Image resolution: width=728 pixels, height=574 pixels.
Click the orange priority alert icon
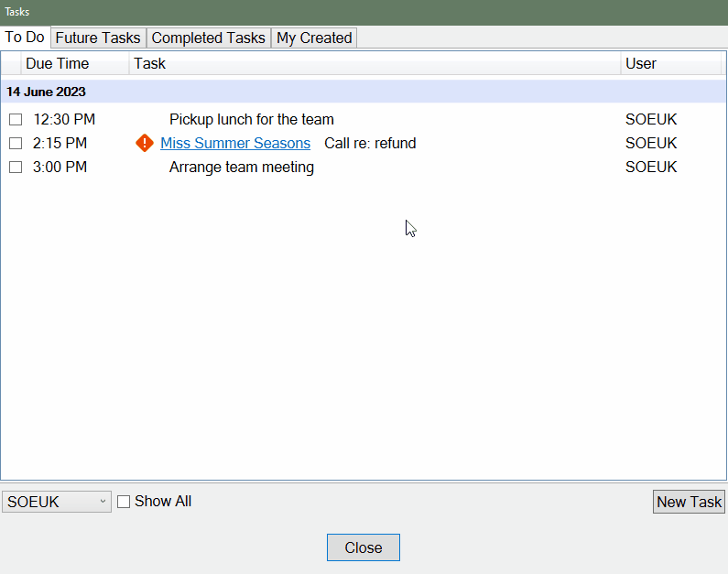145,143
